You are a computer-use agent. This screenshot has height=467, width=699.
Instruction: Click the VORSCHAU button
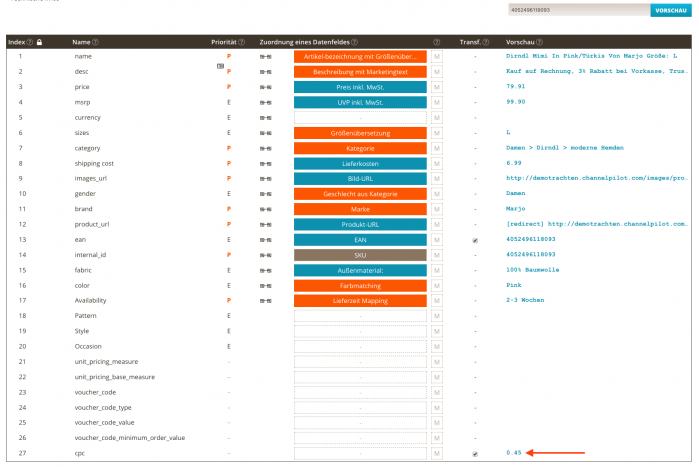669,11
